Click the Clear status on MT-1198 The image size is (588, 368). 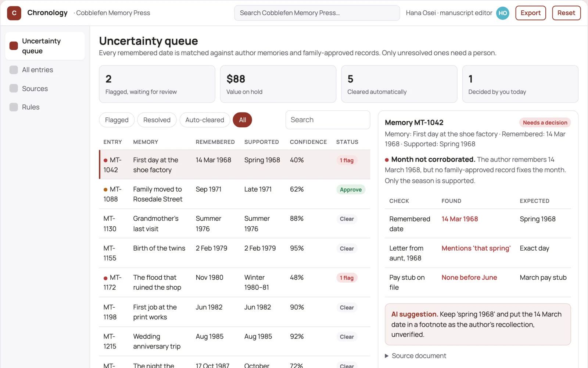[x=347, y=307]
